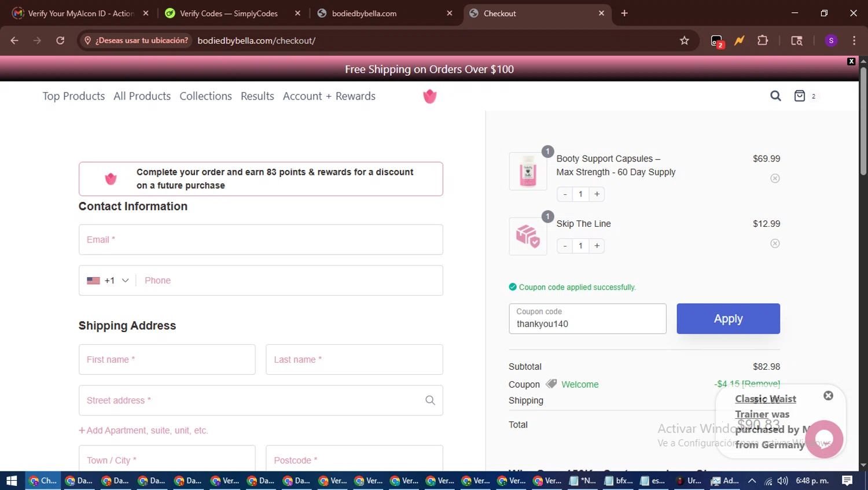
Task: Click the Town / City field
Action: point(167,459)
